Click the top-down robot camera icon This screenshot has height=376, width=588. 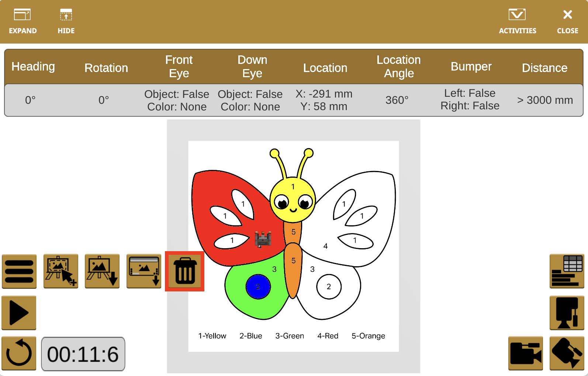click(567, 353)
